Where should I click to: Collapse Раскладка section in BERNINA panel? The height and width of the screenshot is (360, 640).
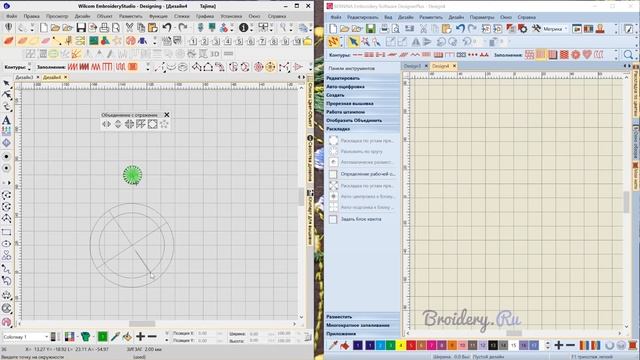pyautogui.click(x=362, y=129)
